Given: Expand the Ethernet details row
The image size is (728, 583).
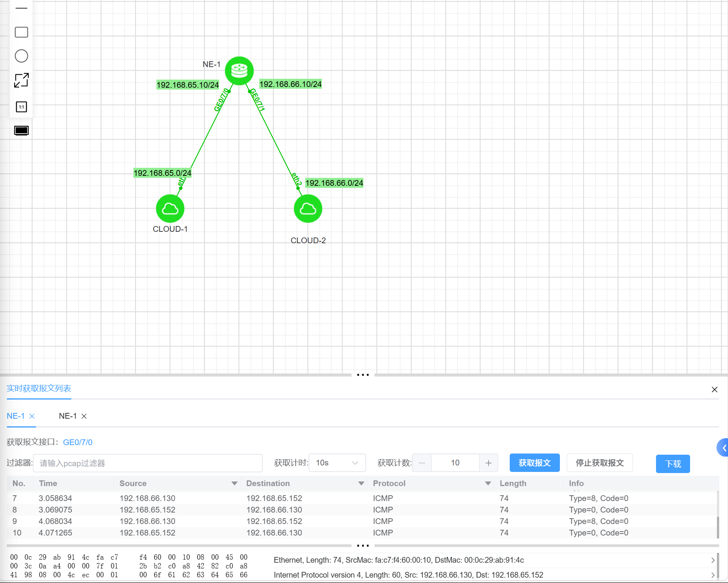Looking at the screenshot, I should tap(713, 560).
